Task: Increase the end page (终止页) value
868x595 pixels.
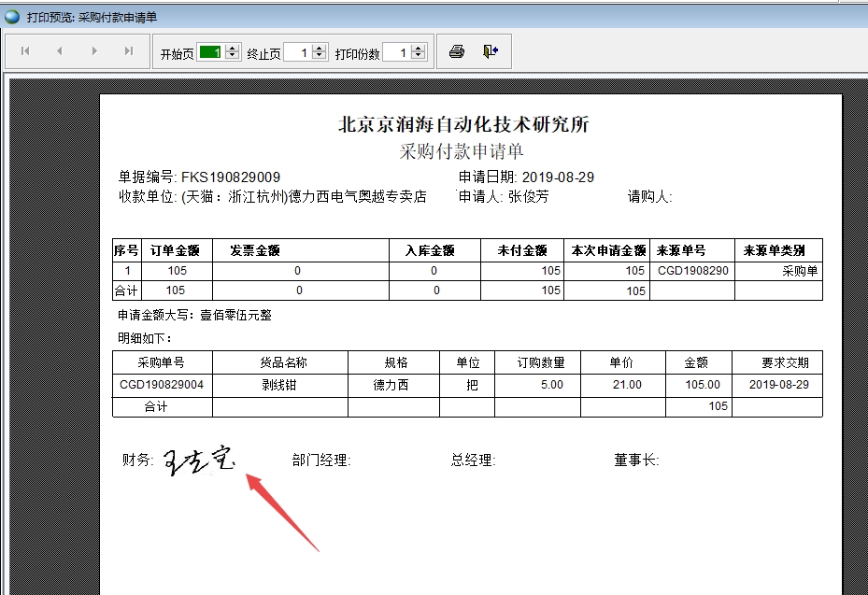Action: (320, 49)
